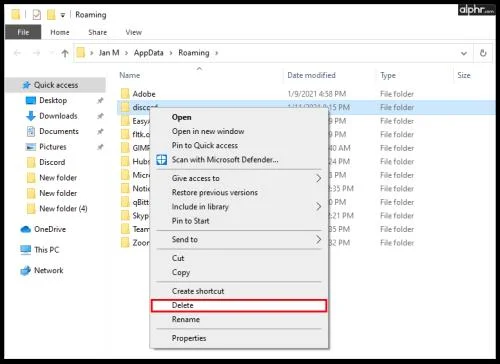Click the Back navigation arrow
This screenshot has height=364, width=500.
pyautogui.click(x=17, y=53)
